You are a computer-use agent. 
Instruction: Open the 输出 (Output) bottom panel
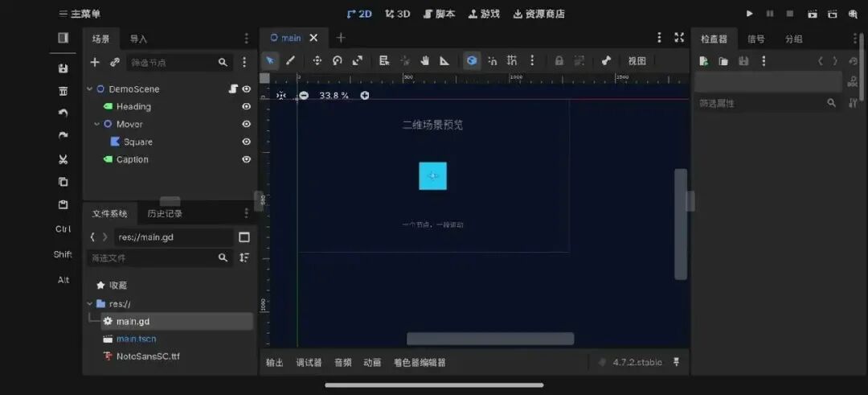pyautogui.click(x=275, y=363)
